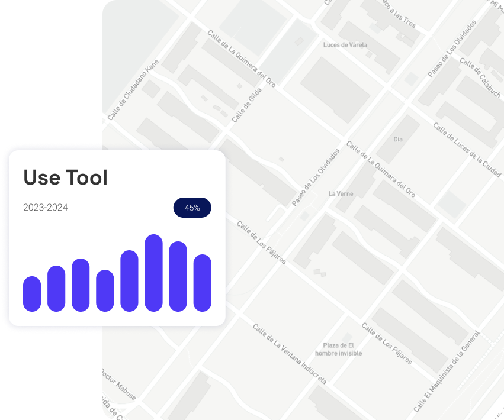Click the Luces de Varela map label
The height and width of the screenshot is (420, 504).
coord(345,45)
